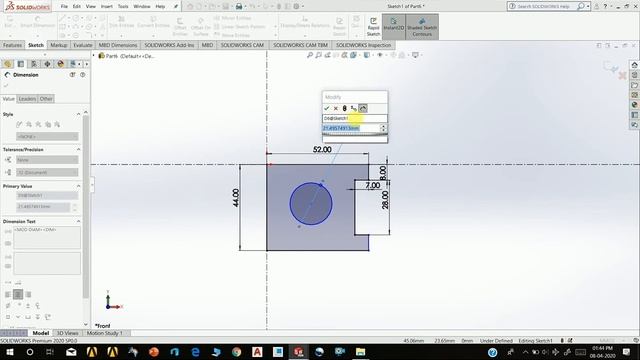Image resolution: width=640 pixels, height=360 pixels.
Task: Click Zoom to Area icon in view toolbar
Action: (319, 55)
